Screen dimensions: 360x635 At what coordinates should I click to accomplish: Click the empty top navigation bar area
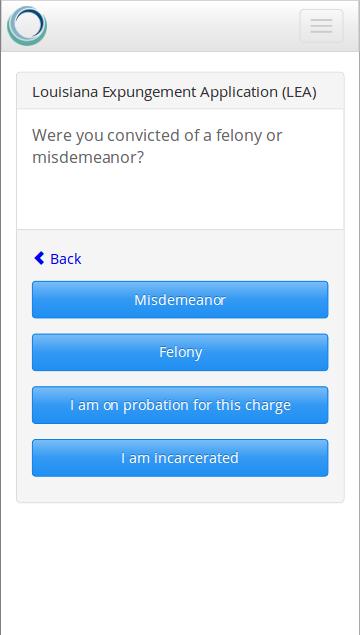click(x=173, y=26)
